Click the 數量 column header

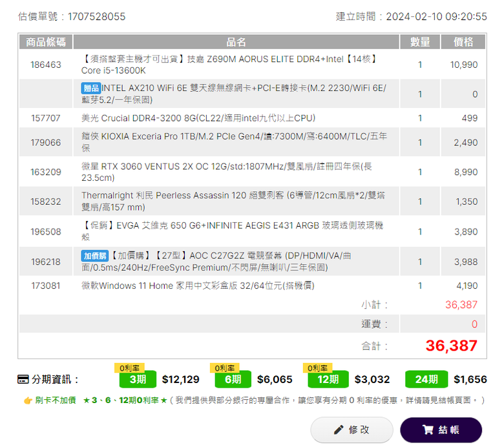pyautogui.click(x=420, y=42)
